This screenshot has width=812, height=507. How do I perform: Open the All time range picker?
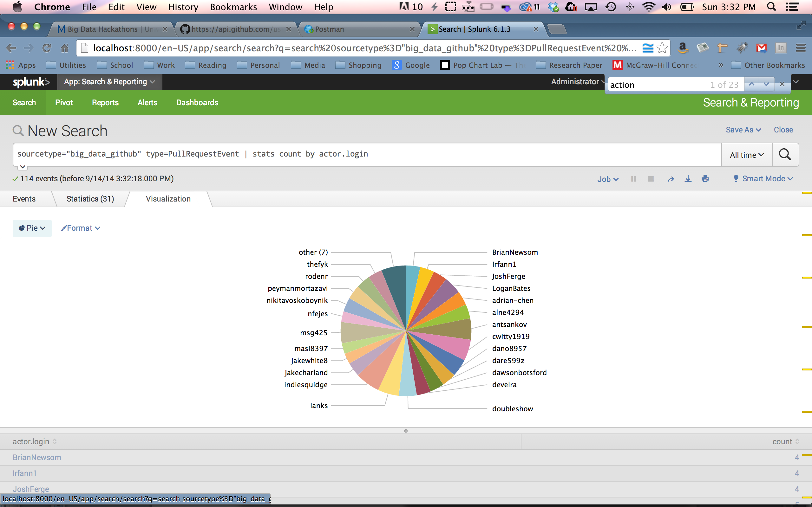[x=747, y=155]
